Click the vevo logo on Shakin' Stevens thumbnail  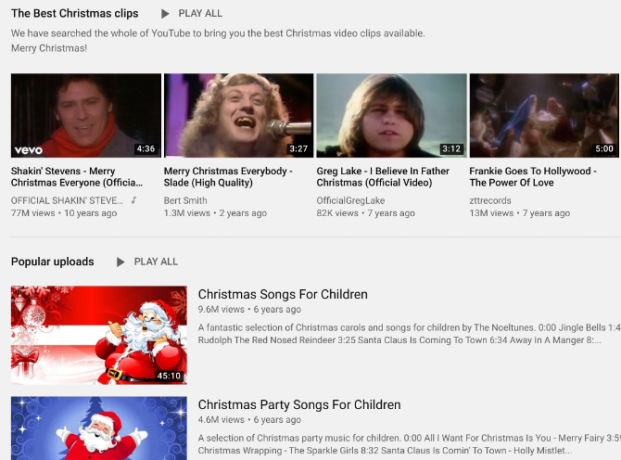(29, 150)
